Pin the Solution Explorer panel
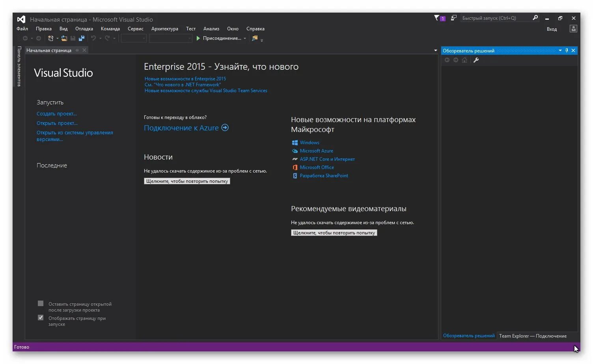This screenshot has width=593, height=364. pyautogui.click(x=567, y=50)
